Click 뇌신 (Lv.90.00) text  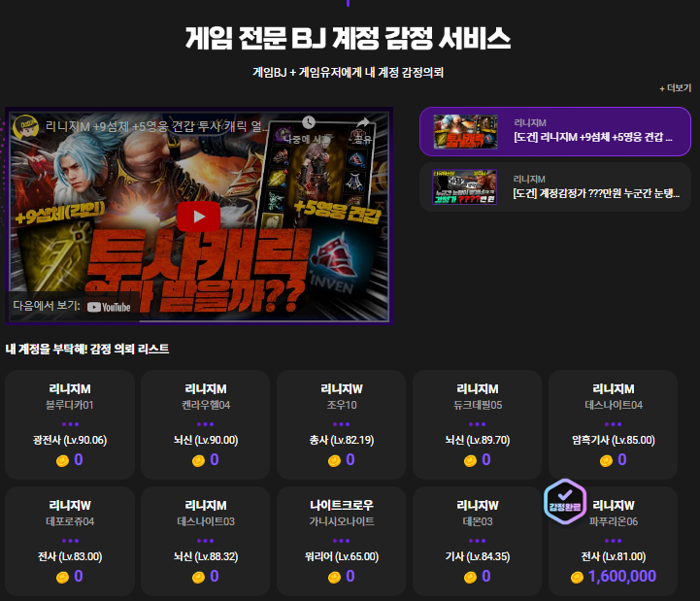(206, 440)
